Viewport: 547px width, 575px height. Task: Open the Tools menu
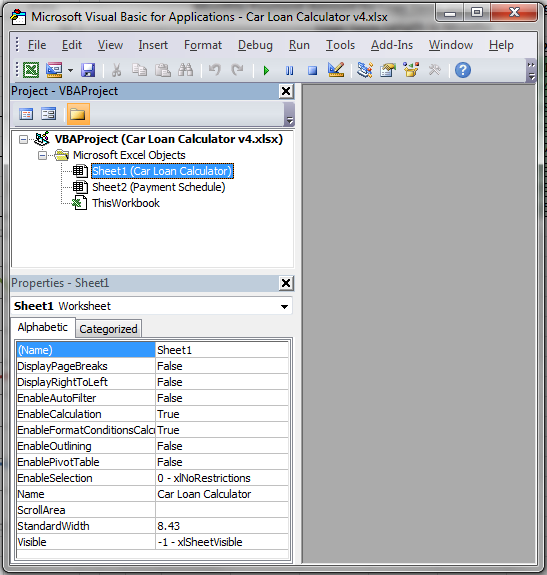[x=341, y=45]
